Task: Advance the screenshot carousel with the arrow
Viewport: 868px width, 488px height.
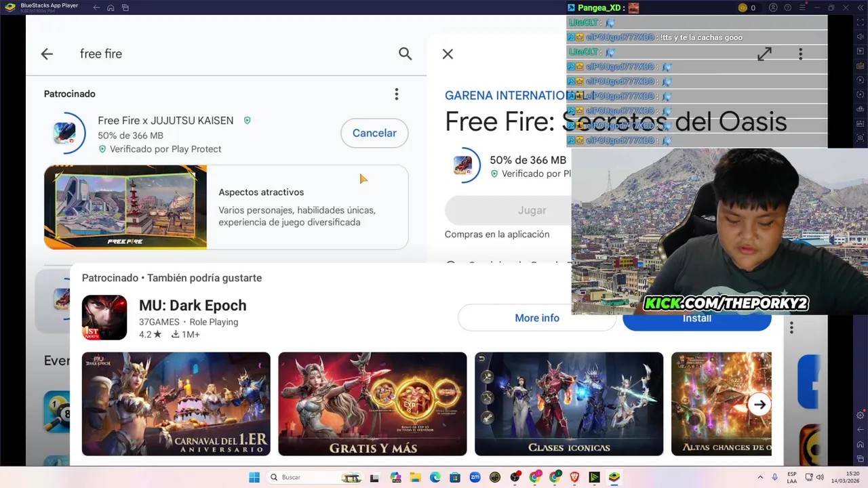Action: 760,405
